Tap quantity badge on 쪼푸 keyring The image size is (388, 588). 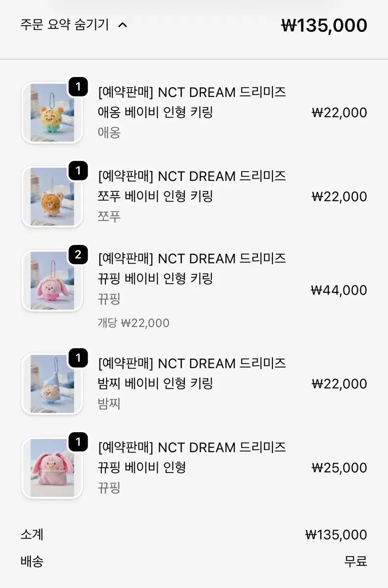pyautogui.click(x=78, y=171)
